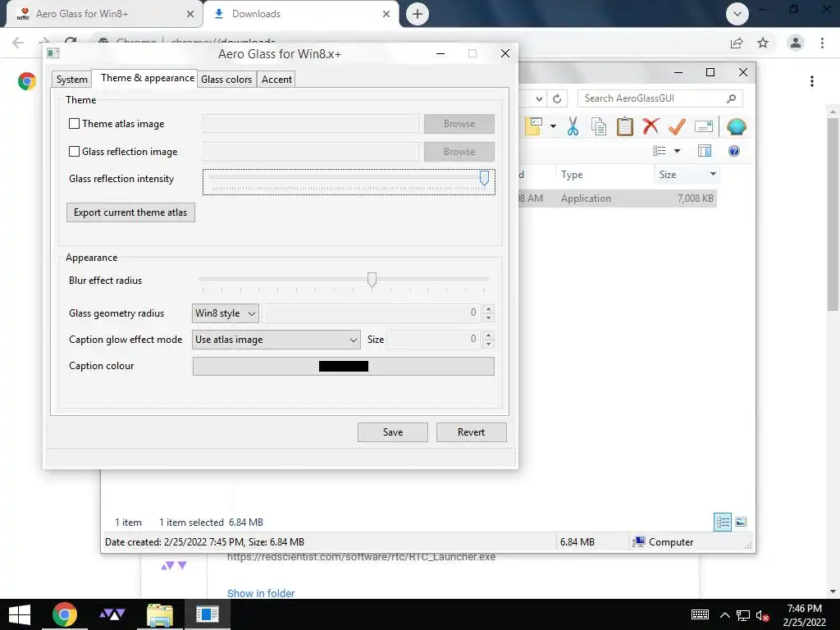Screen dimensions: 840x630
Task: Open the view layout dropdown arrow in Explorer
Action: point(677,151)
